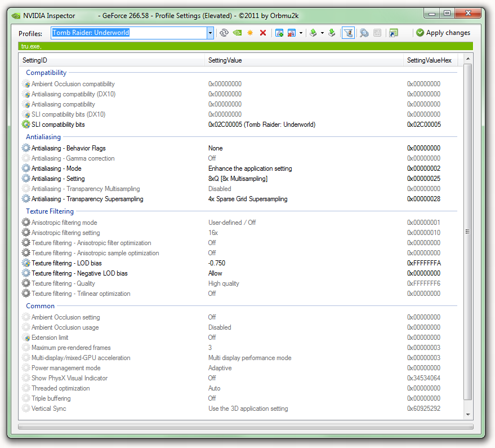
Task: Click the Apply changes button
Action: click(443, 33)
